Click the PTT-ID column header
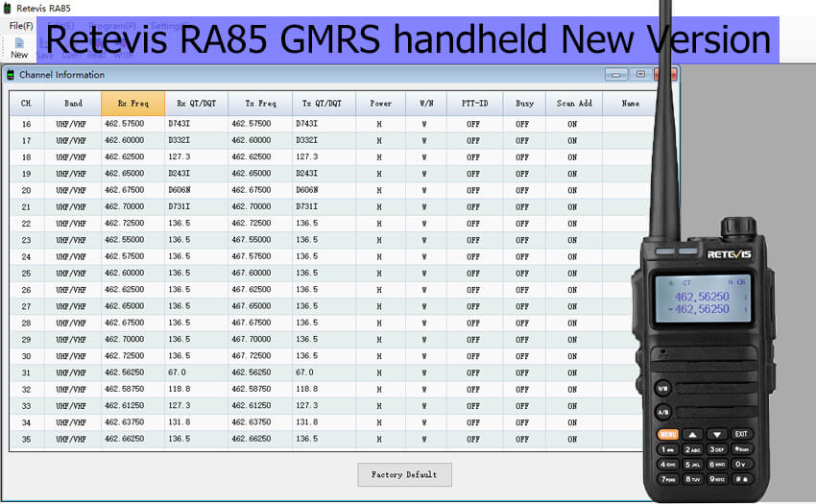Image resolution: width=816 pixels, height=504 pixels. tap(474, 104)
